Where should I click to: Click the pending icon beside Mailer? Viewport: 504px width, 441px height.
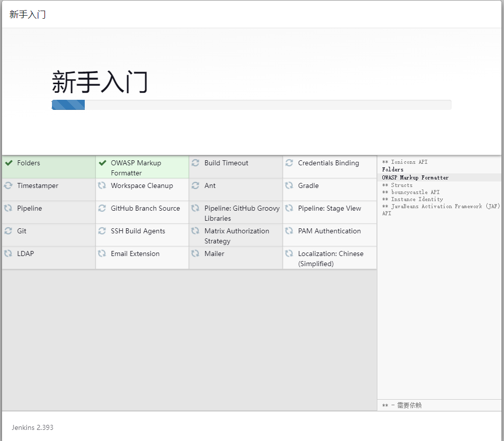pyautogui.click(x=195, y=254)
